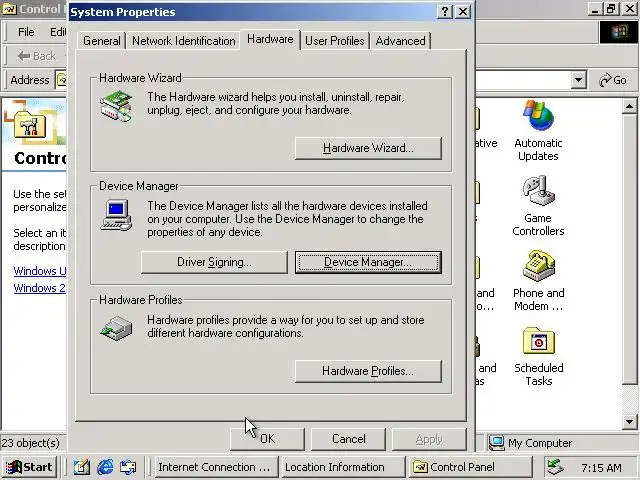
Task: Open the File menu in Control Panel
Action: (x=26, y=32)
